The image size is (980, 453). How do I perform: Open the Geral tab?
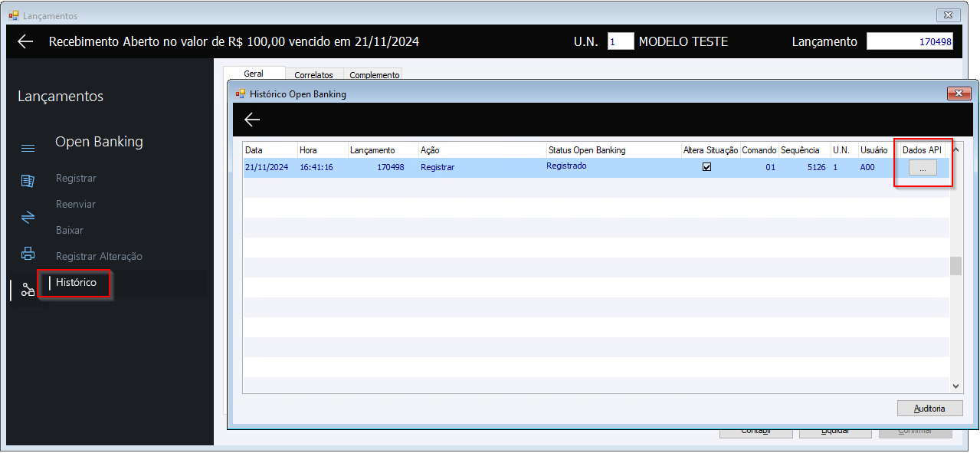254,74
